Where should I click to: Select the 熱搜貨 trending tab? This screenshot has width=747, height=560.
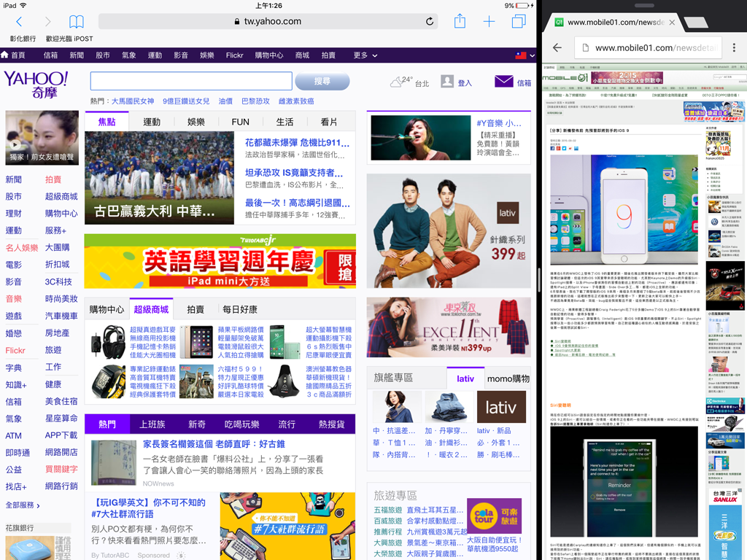(331, 424)
